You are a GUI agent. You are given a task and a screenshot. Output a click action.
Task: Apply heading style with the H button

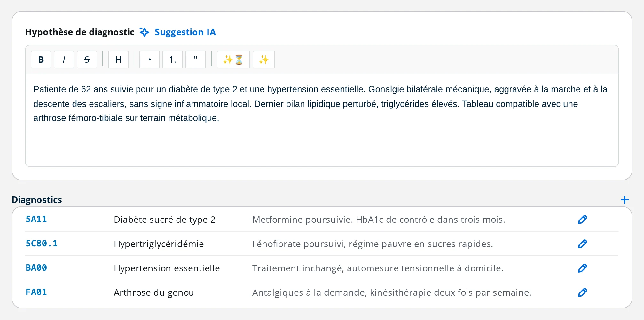[118, 60]
